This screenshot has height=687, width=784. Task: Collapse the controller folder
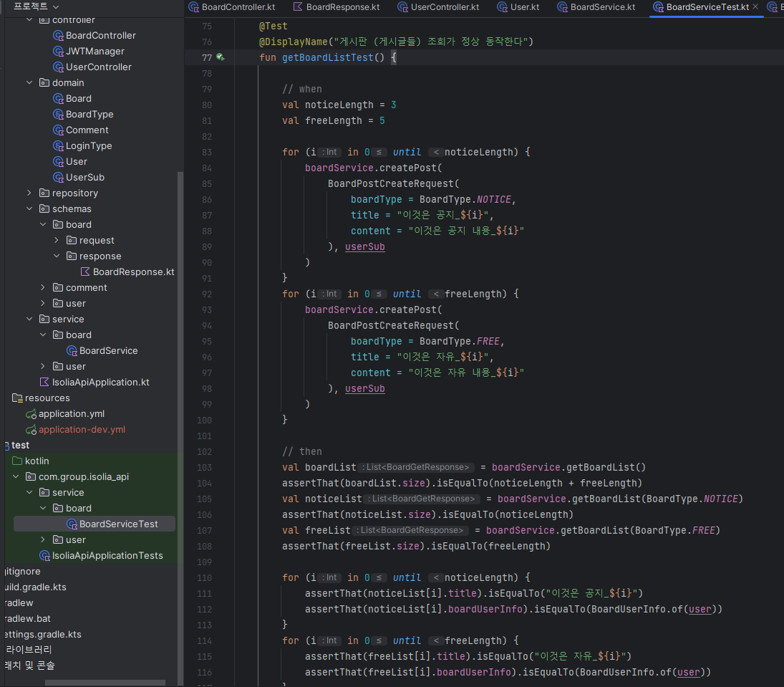pos(29,19)
